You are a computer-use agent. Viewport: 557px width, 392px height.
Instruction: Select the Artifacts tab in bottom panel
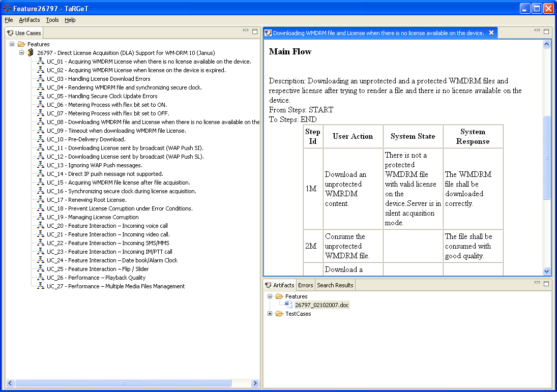click(x=280, y=285)
